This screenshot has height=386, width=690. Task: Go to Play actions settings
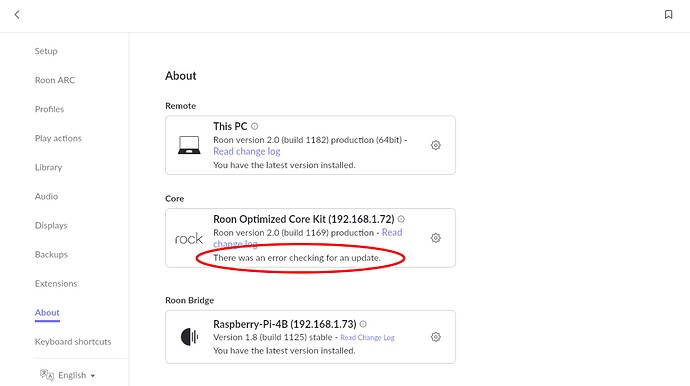tap(58, 138)
